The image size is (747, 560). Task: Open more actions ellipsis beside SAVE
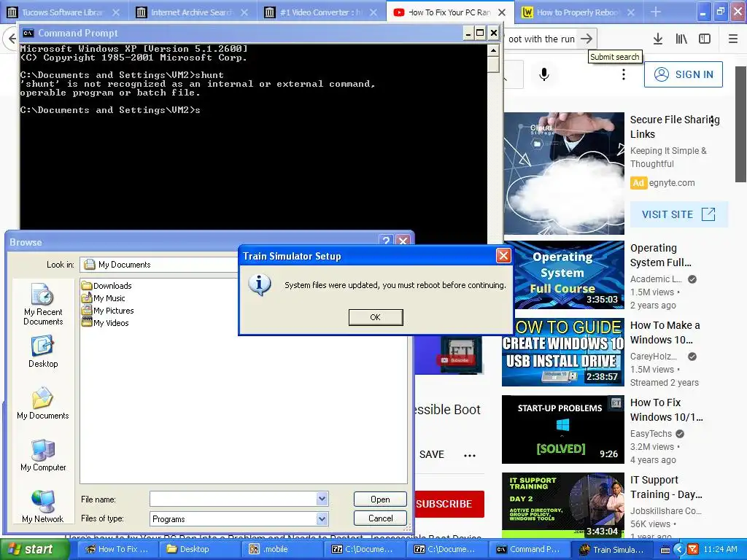pyautogui.click(x=470, y=455)
